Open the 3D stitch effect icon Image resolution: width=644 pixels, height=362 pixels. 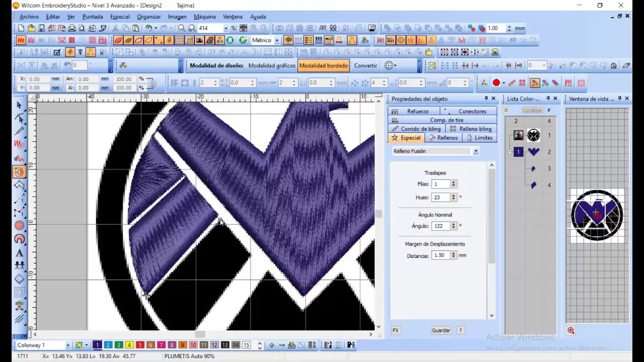[513, 40]
